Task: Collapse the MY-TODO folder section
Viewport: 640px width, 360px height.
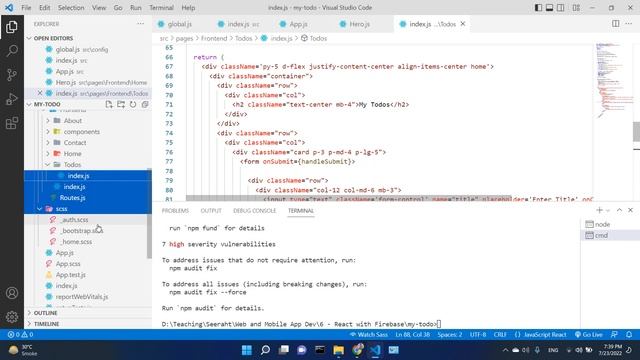Action: tap(29, 104)
